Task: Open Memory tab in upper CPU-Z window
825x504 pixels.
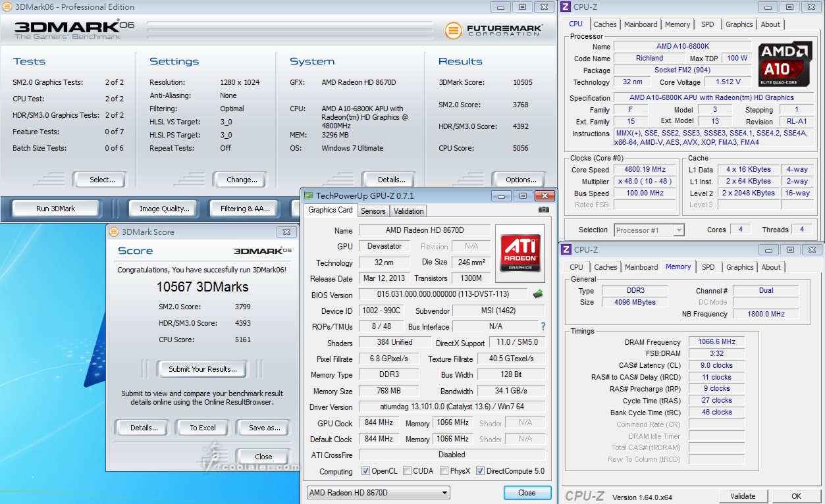Action: pyautogui.click(x=678, y=24)
